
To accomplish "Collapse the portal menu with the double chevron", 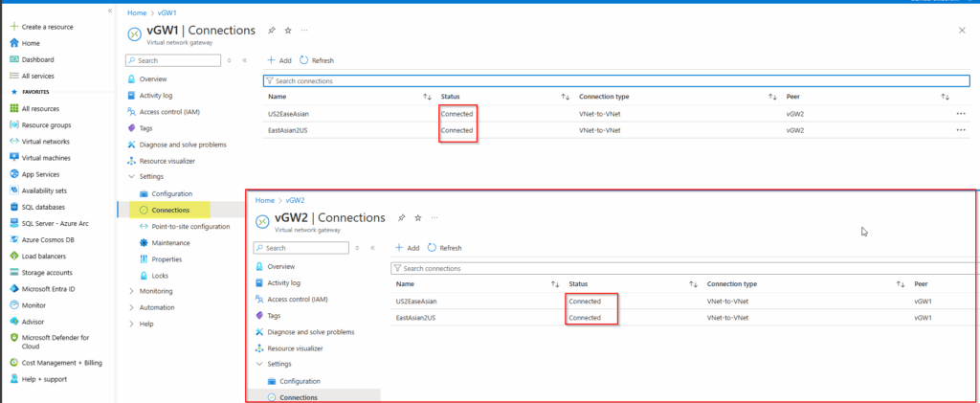I will click(110, 11).
